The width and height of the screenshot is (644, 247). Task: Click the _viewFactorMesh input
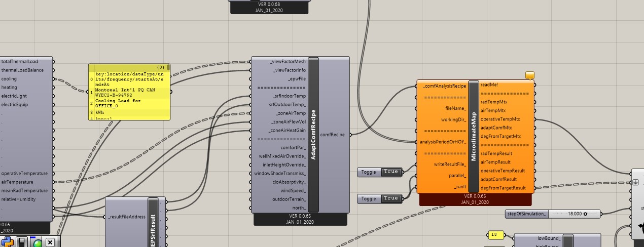287,61
